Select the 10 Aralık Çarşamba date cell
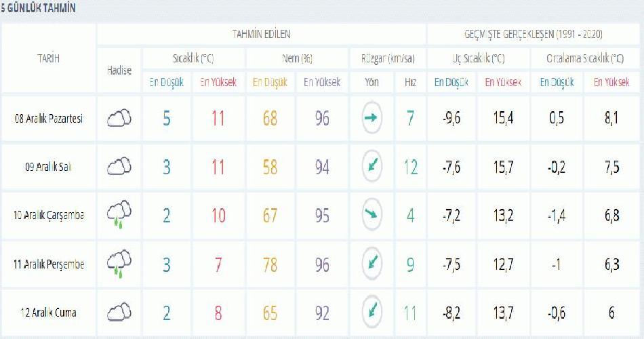The image size is (644, 339). coord(49,216)
